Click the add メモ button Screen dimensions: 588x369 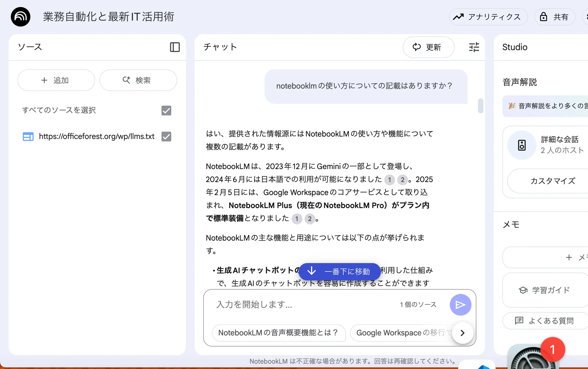tap(545, 257)
